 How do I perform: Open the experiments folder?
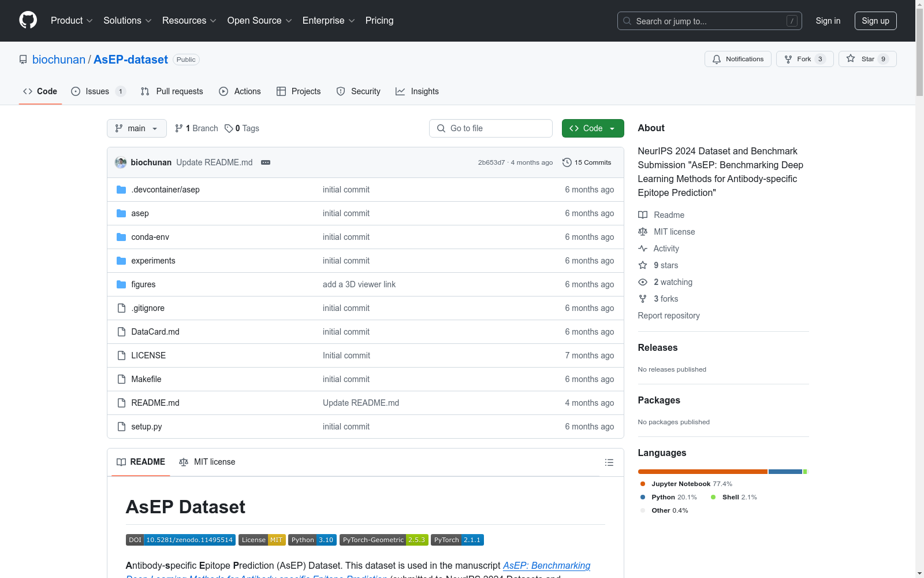[153, 261]
